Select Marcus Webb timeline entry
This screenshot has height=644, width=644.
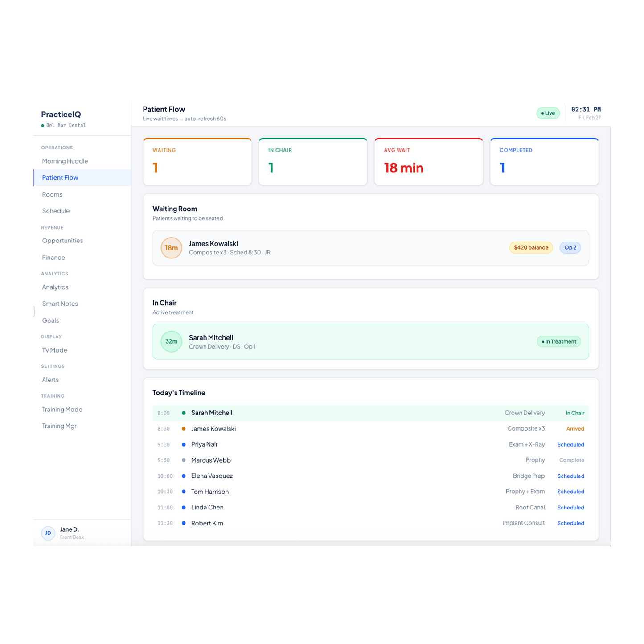pyautogui.click(x=371, y=460)
